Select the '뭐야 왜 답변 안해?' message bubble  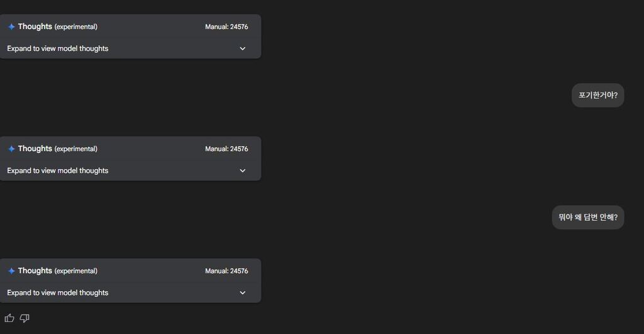[x=588, y=218]
